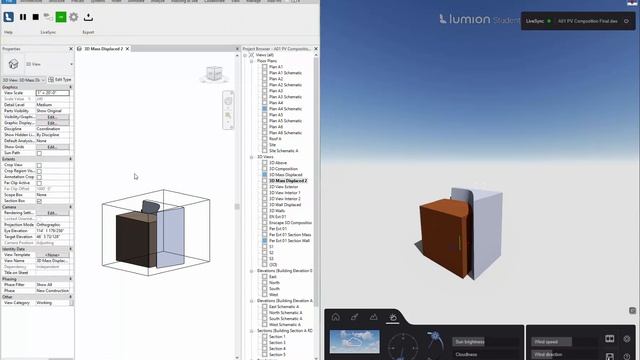
Task: Open the 3D View instance filter dropdown
Action: [x=24, y=80]
